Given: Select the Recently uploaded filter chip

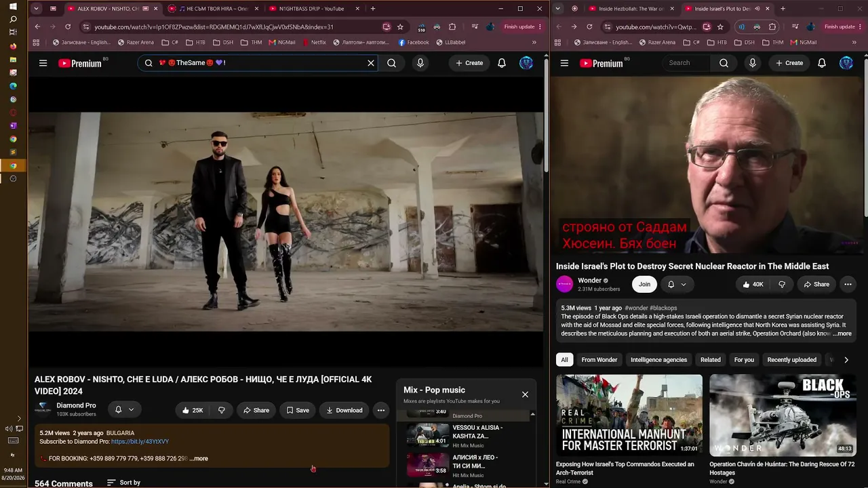Looking at the screenshot, I should point(791,360).
